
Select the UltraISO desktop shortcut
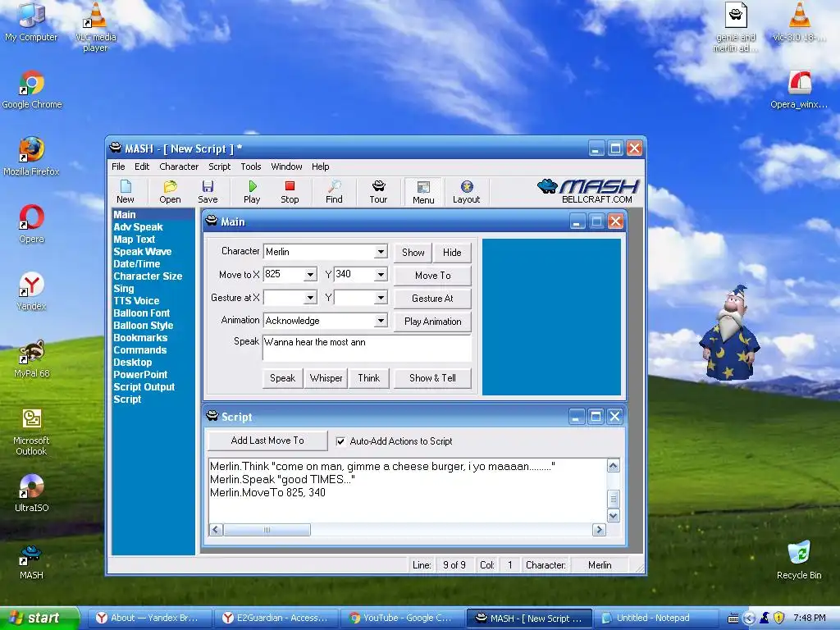[x=32, y=493]
